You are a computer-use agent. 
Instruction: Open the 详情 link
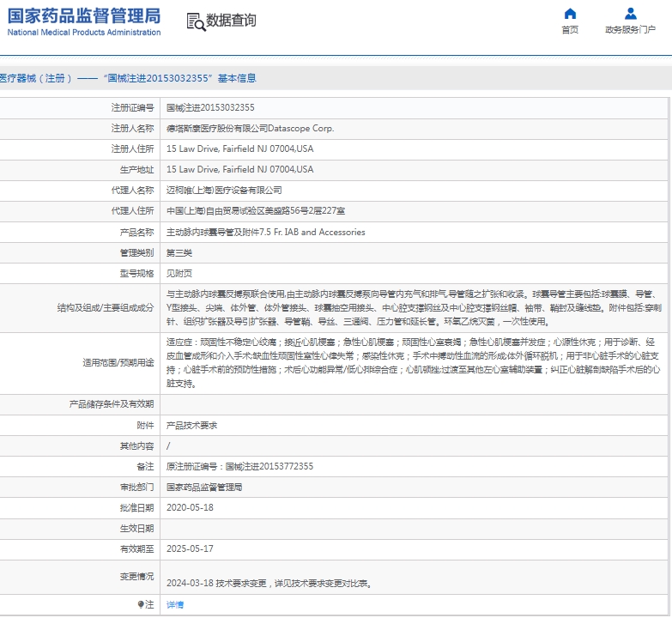pyautogui.click(x=175, y=604)
